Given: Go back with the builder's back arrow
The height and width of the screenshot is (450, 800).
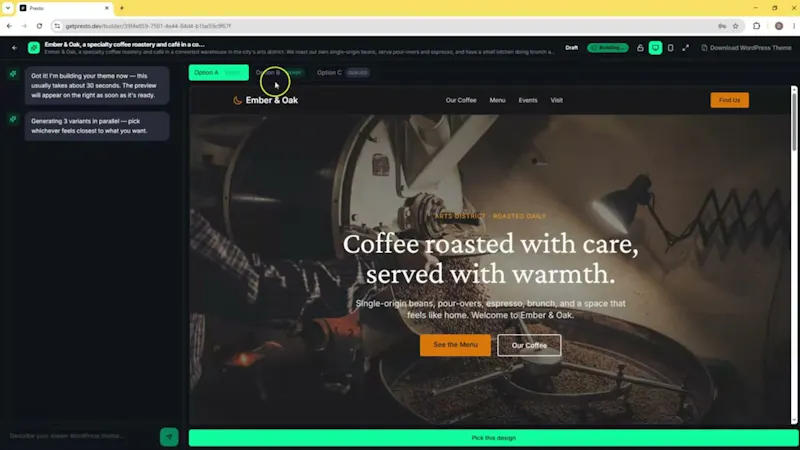Looking at the screenshot, I should coord(14,48).
